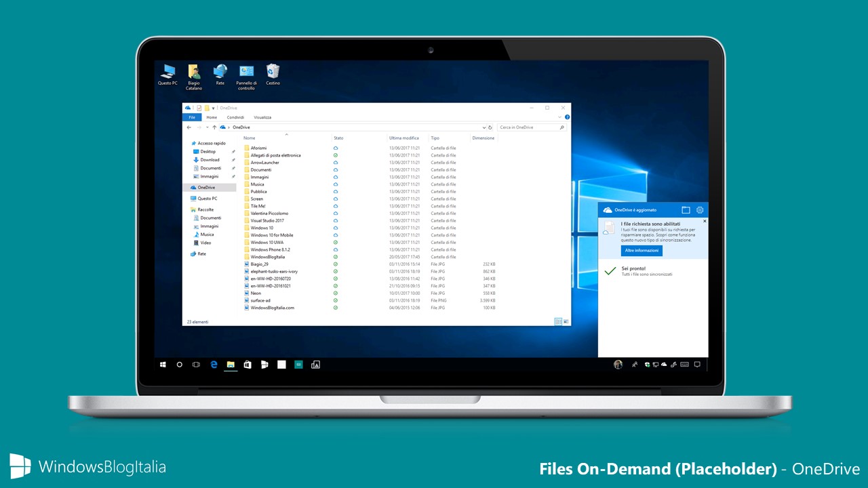The height and width of the screenshot is (488, 868).
Task: Switch to large icons view in status bar
Action: coord(566,321)
